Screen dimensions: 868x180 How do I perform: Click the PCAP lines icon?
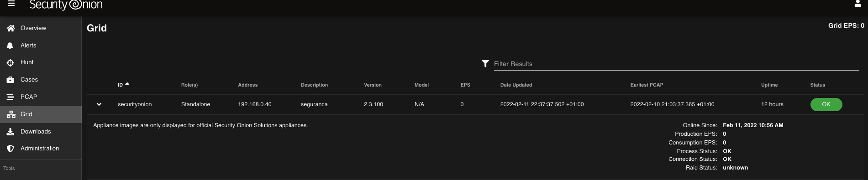11,97
